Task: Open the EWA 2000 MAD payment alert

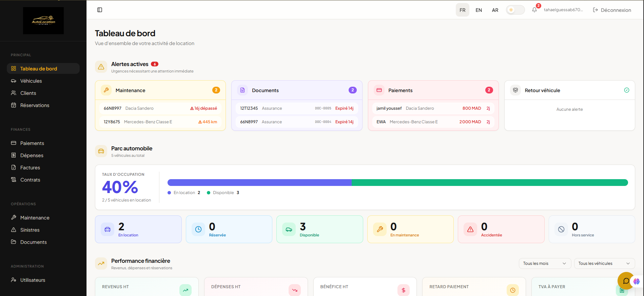Action: pyautogui.click(x=433, y=122)
